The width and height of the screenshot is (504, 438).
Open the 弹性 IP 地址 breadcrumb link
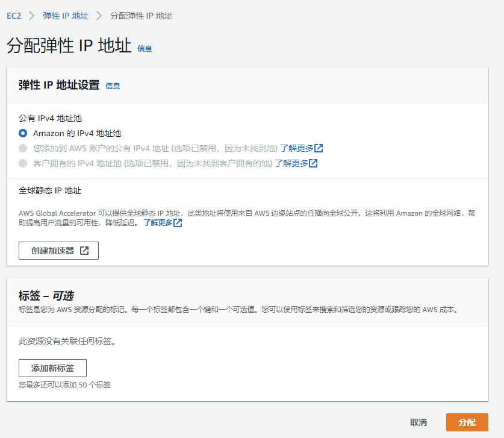(65, 16)
